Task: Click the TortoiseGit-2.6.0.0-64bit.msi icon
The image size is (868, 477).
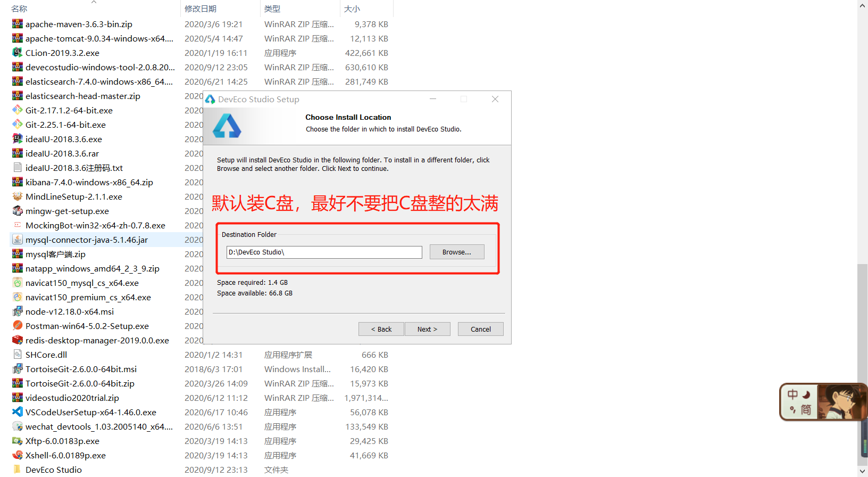Action: coord(18,369)
